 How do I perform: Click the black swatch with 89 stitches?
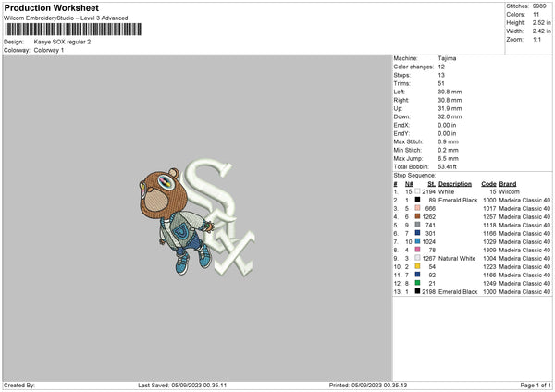pyautogui.click(x=417, y=200)
